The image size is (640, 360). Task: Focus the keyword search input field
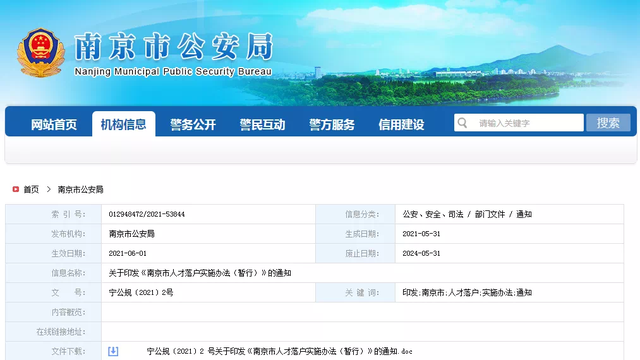click(519, 123)
